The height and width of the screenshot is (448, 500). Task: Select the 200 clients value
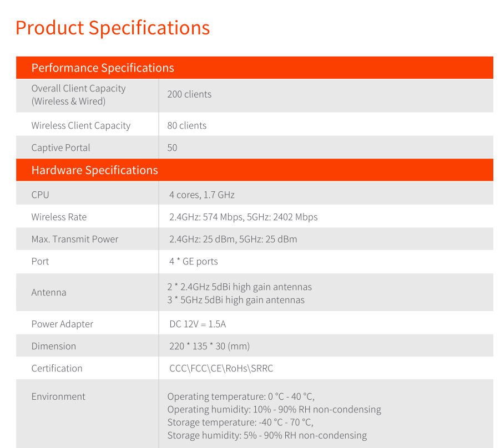click(x=189, y=94)
